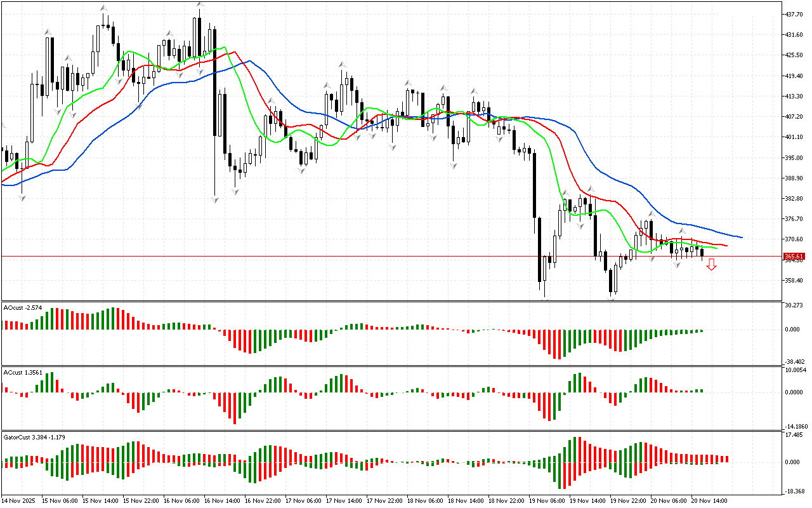Click the red down arrow sell signal
The height and width of the screenshot is (508, 812).
pyautogui.click(x=711, y=265)
